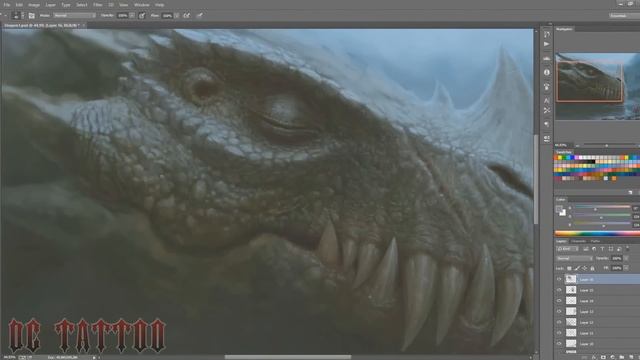Image resolution: width=640 pixels, height=360 pixels.
Task: Open the layer blend mode dropdown
Action: 574,258
